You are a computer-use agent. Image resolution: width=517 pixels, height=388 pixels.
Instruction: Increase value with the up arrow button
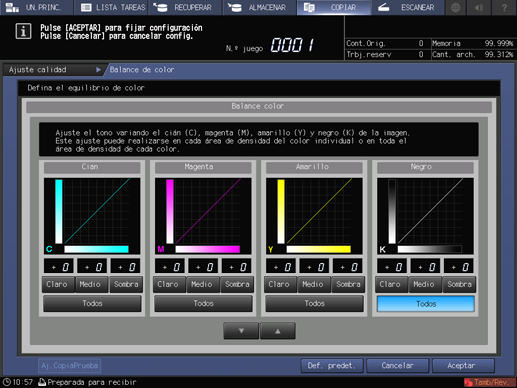pyautogui.click(x=277, y=331)
